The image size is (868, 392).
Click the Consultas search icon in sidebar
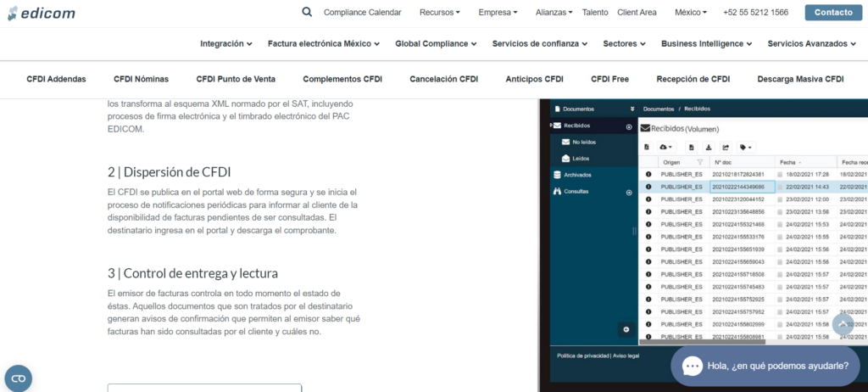pos(557,192)
